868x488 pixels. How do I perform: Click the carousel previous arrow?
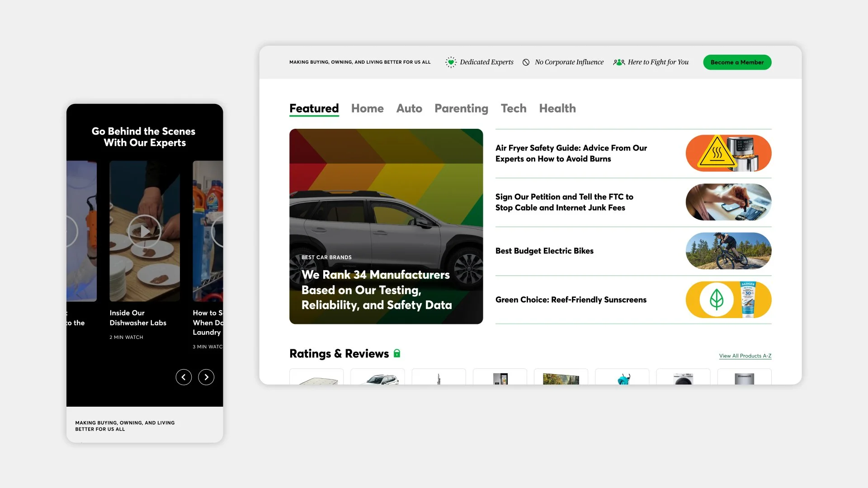pos(184,377)
